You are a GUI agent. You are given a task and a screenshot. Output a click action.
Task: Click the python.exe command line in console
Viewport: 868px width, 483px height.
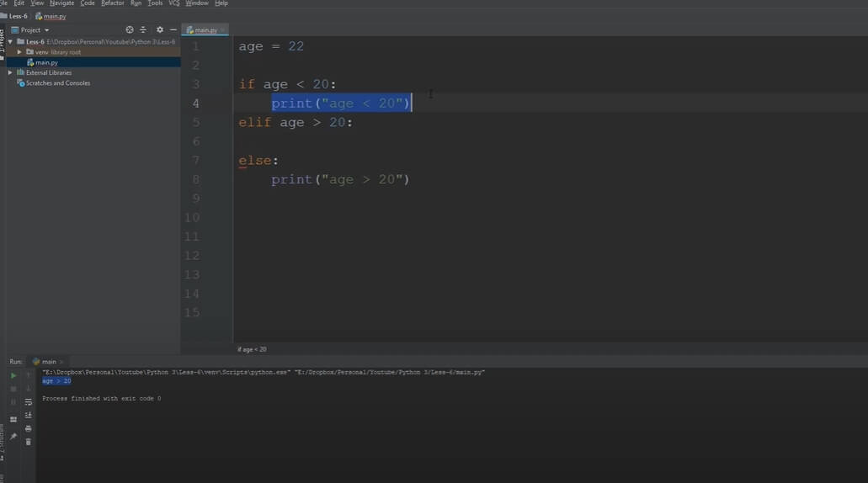point(264,372)
